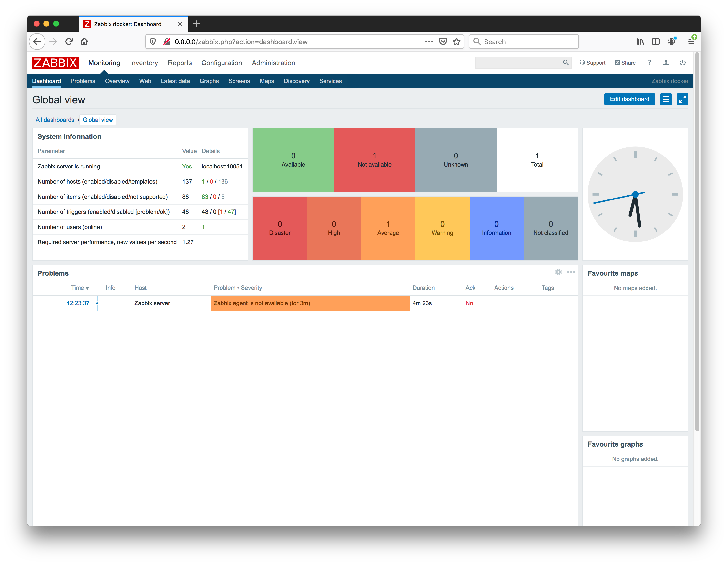Screen dimensions: 728x565
Task: Open the Support link
Action: click(x=592, y=63)
